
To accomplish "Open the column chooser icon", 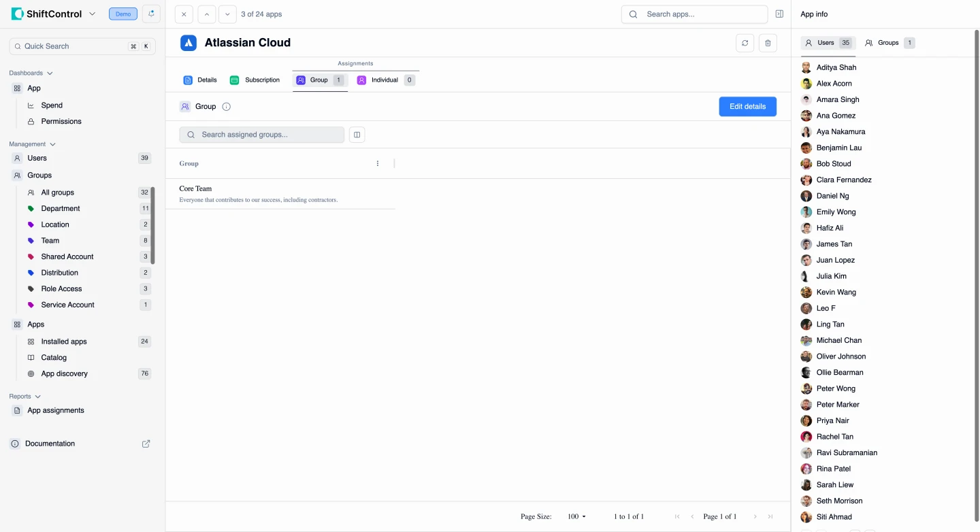I will [357, 135].
